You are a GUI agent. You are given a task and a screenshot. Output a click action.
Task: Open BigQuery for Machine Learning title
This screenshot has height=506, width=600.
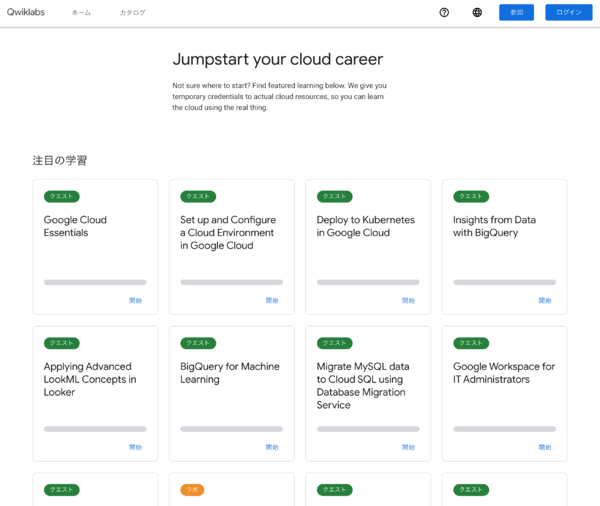pyautogui.click(x=230, y=373)
